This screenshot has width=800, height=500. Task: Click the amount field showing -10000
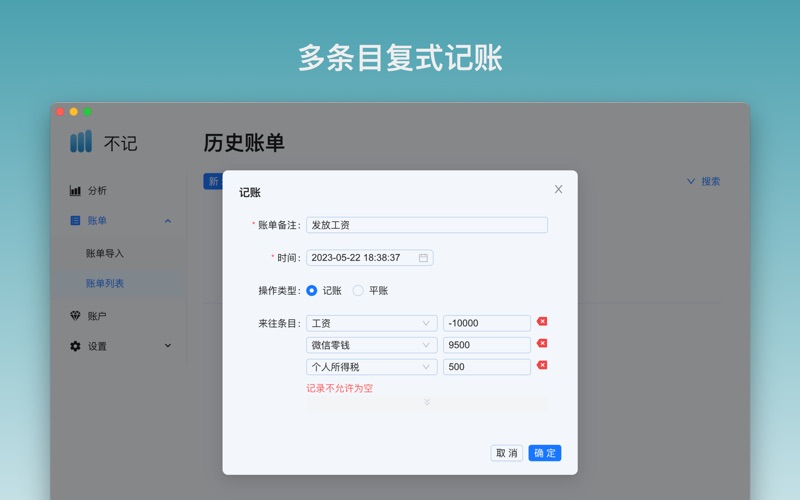tap(487, 323)
